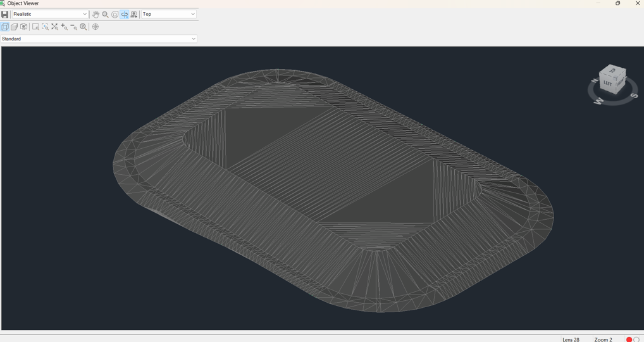Open the Standard dropdown list
Viewport: 644px width, 342px height.
(x=99, y=39)
